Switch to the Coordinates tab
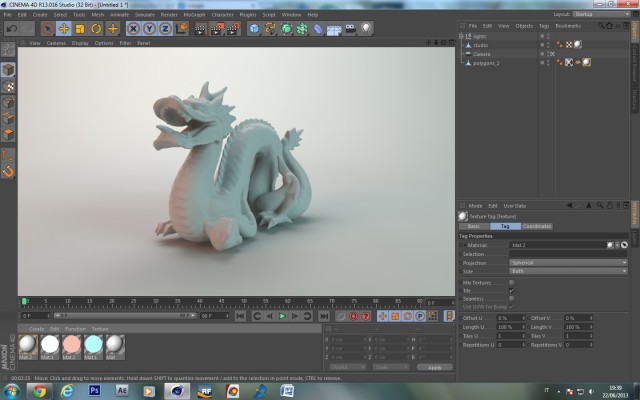The height and width of the screenshot is (400, 640). click(537, 226)
